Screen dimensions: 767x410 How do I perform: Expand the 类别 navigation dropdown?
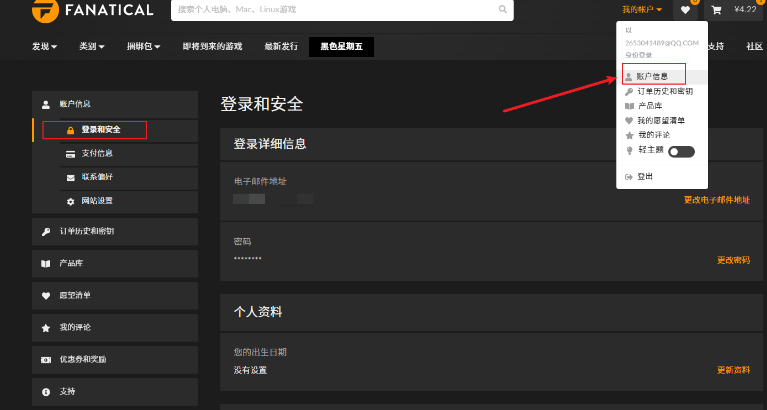coord(91,46)
